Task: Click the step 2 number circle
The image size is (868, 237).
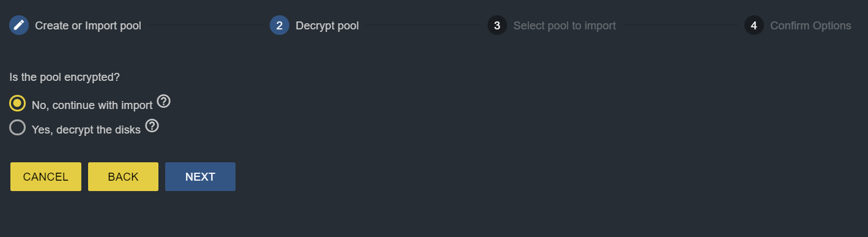Action: click(280, 25)
